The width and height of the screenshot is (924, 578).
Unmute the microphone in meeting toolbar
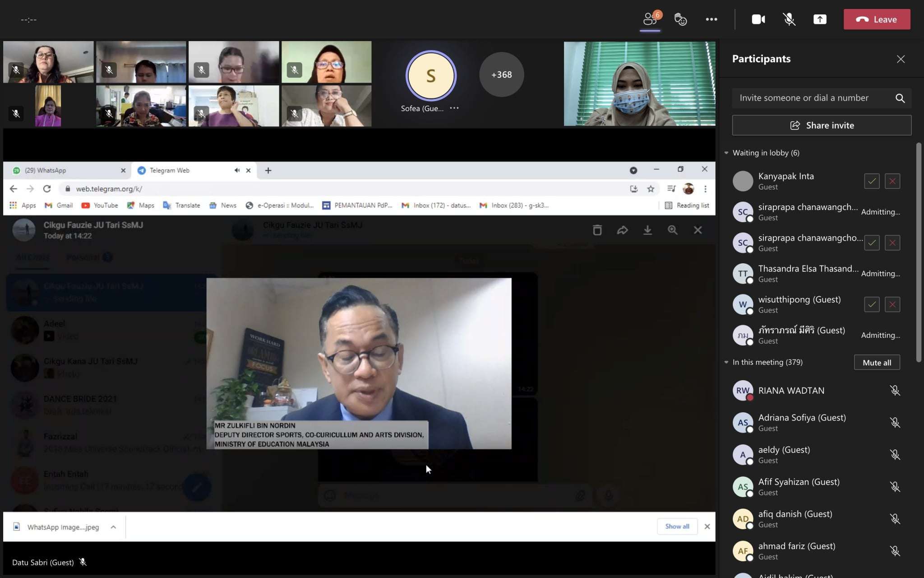pos(789,19)
